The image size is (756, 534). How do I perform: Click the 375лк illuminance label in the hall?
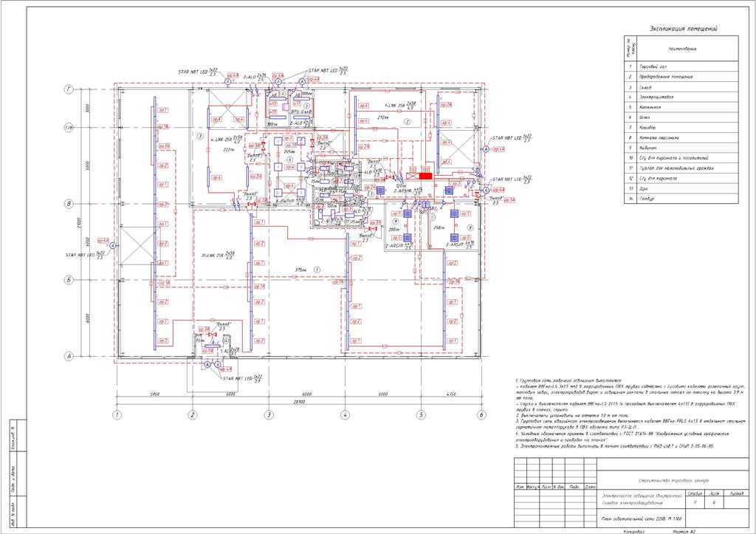tap(301, 270)
